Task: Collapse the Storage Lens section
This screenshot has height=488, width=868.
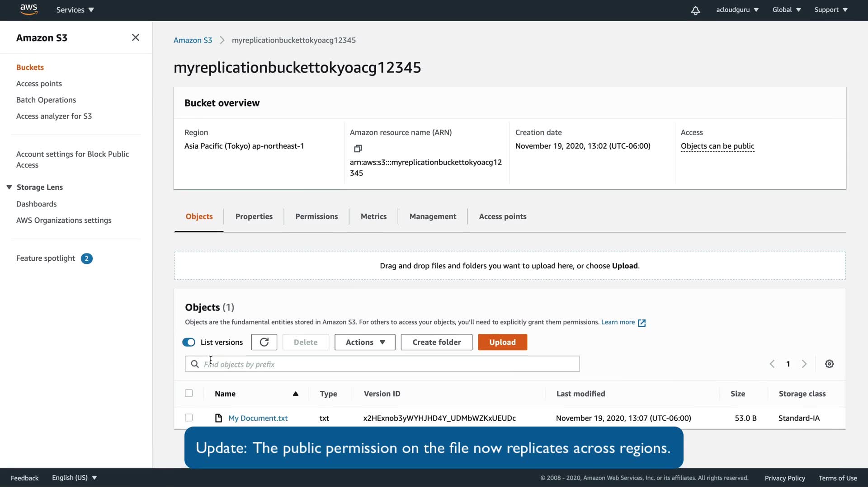Action: 9,187
